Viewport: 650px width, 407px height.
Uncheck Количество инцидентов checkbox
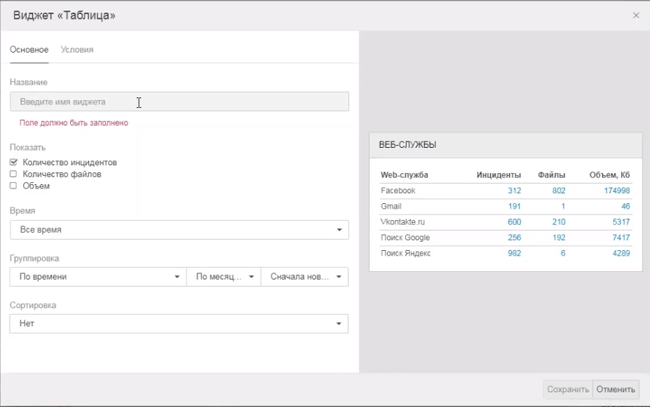pos(14,162)
